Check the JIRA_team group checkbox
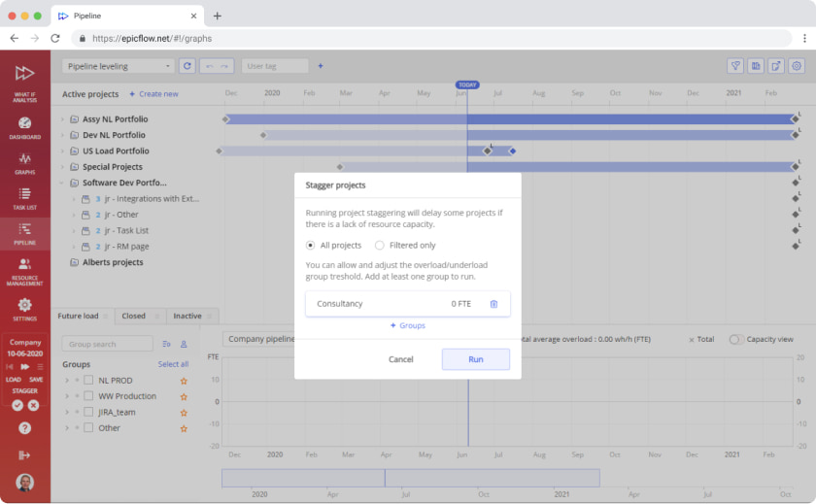Viewport: 816px width, 504px height. (88, 412)
